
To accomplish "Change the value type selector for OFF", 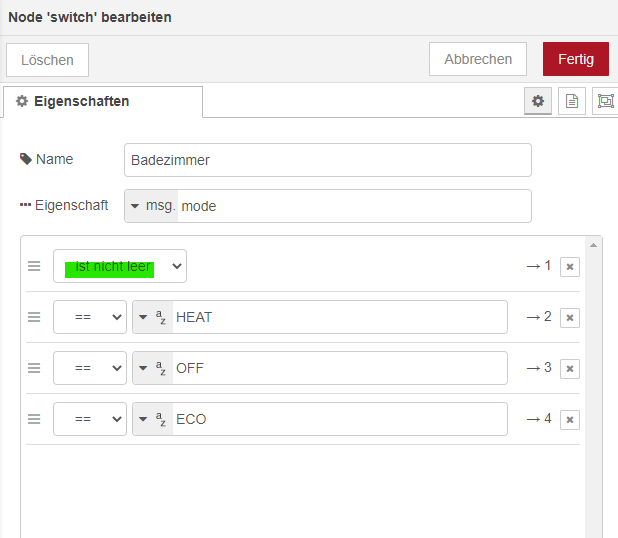I will coord(152,368).
